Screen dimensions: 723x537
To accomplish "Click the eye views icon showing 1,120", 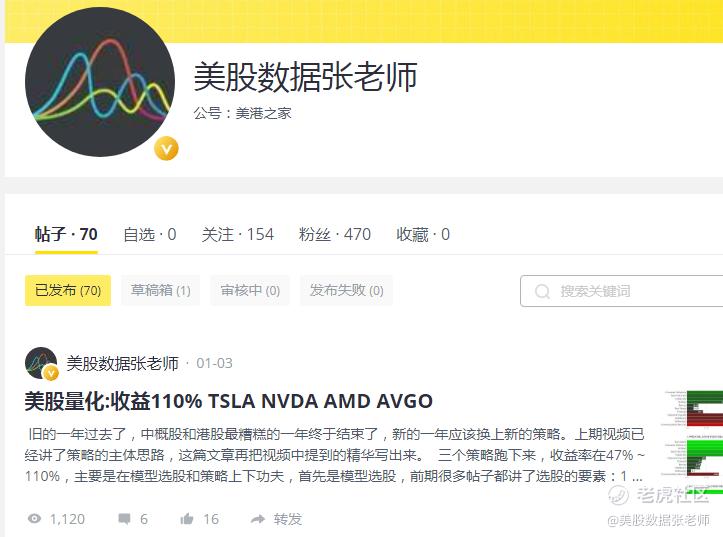I will (35, 519).
